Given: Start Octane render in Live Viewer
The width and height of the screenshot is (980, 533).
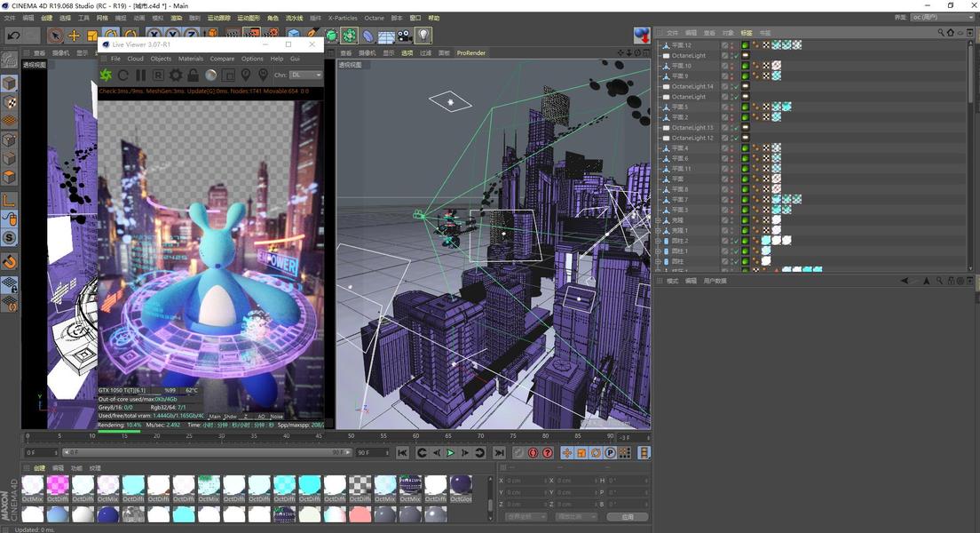Looking at the screenshot, I should tap(106, 76).
